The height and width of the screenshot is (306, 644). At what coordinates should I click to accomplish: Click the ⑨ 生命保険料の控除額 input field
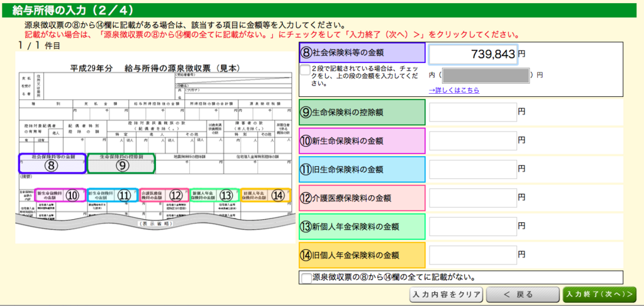pos(473,112)
